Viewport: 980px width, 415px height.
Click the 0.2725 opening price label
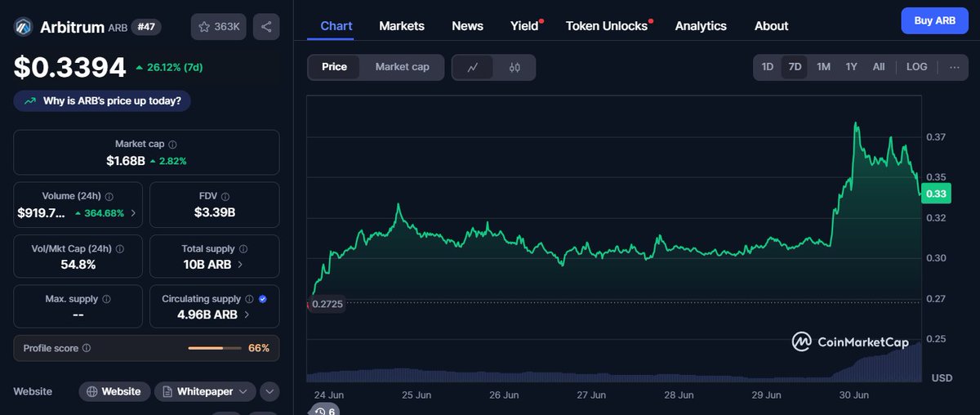click(327, 304)
